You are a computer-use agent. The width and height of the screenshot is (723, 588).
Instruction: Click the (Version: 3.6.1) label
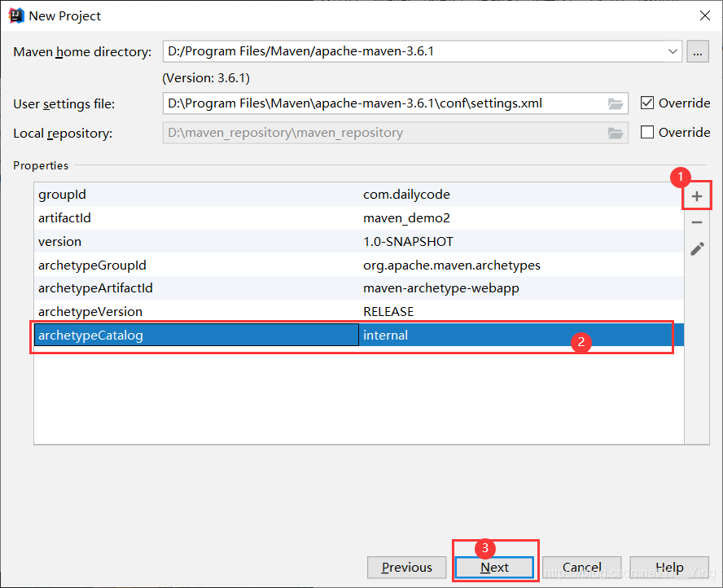click(206, 78)
